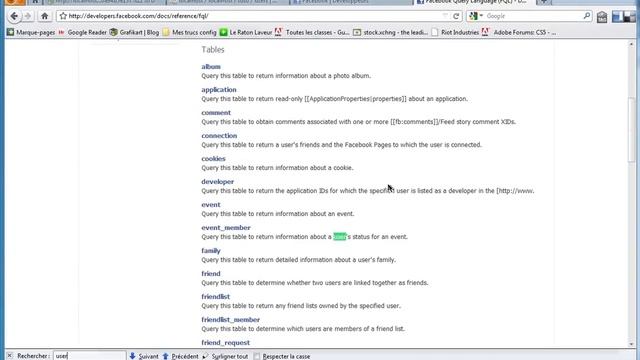Open the album table link
This screenshot has height=360, width=640.
211,67
